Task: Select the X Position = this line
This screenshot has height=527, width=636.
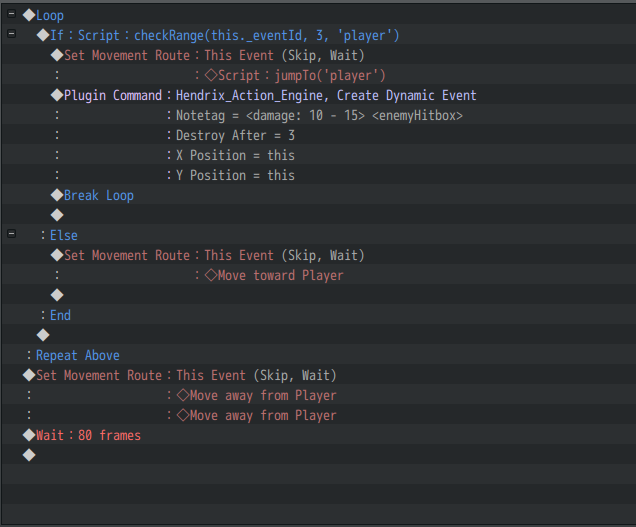Action: pyautogui.click(x=235, y=155)
